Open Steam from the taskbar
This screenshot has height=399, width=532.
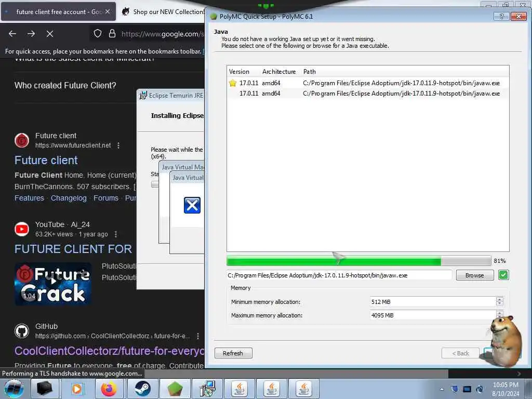142,389
